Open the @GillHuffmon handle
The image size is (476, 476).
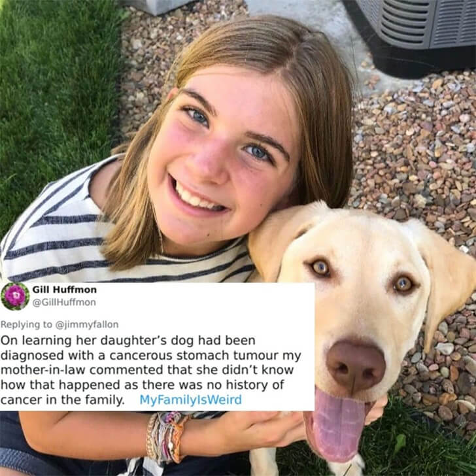64,302
